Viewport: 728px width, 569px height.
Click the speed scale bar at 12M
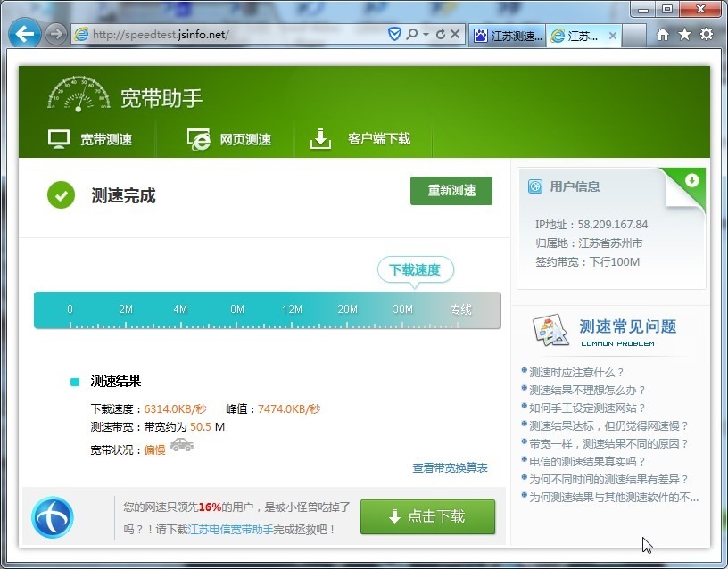pyautogui.click(x=292, y=309)
